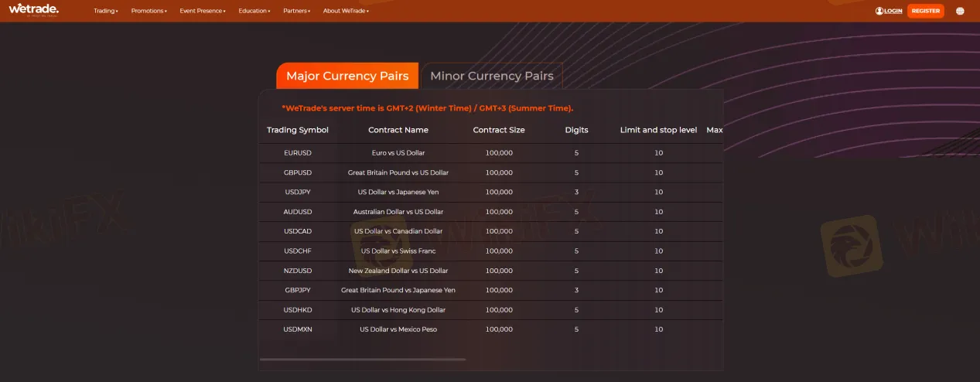Viewport: 980px width, 382px height.
Task: Click 'Australian Dollar vs US Dollar'
Action: click(x=398, y=212)
